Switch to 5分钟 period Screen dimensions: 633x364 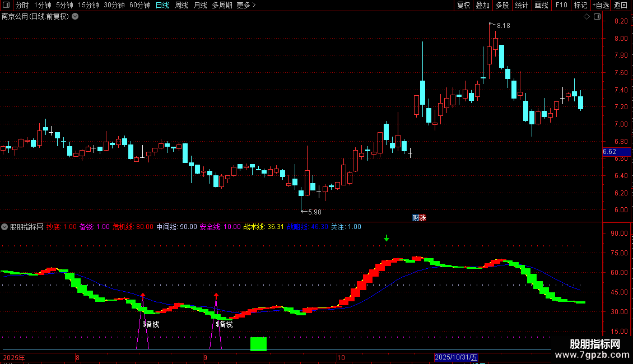64,5
